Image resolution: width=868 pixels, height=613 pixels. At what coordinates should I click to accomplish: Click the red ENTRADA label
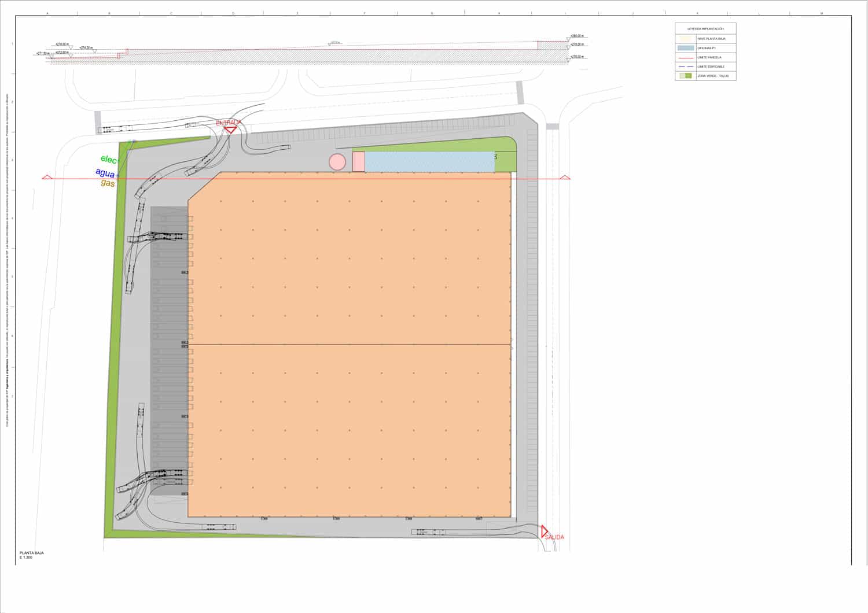point(228,123)
